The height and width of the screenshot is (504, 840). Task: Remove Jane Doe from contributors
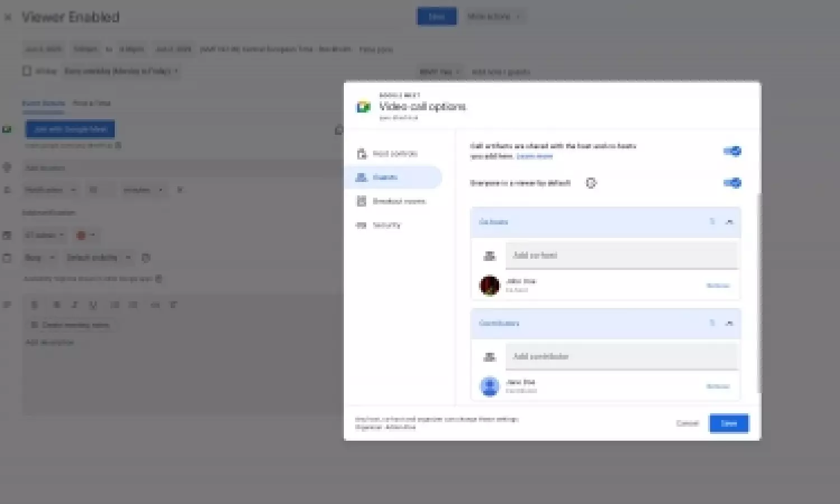tap(718, 386)
